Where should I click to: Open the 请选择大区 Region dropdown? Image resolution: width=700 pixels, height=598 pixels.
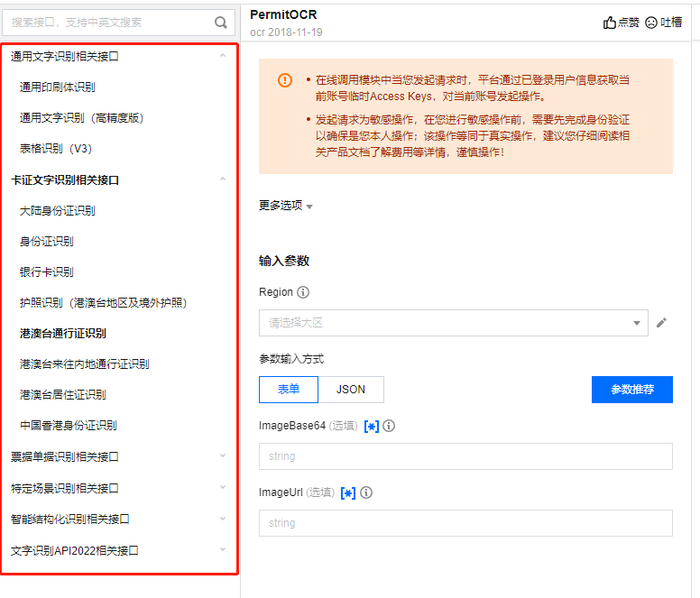pyautogui.click(x=454, y=323)
